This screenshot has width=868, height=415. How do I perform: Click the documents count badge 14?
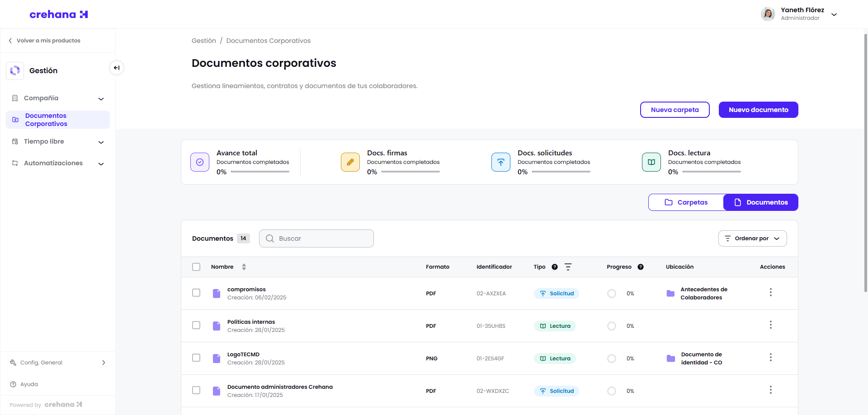coord(243,238)
